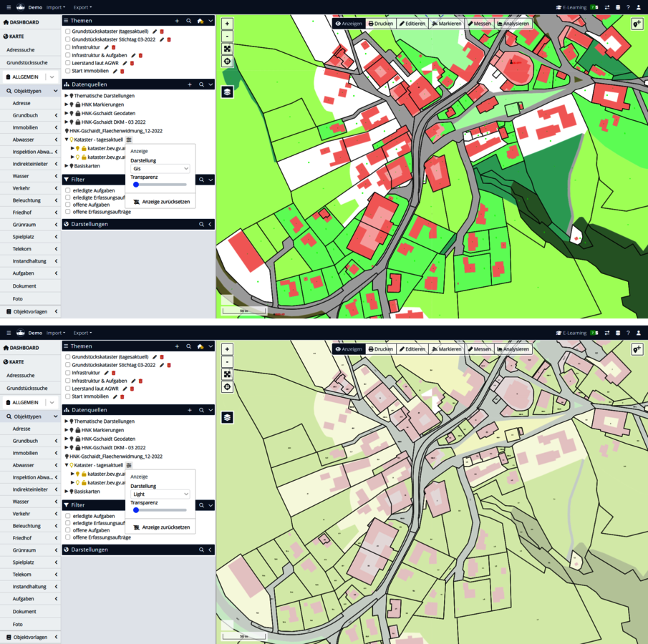Click zoom-in plus button on the upper map
Screen dimensions: 648x644
tap(227, 24)
